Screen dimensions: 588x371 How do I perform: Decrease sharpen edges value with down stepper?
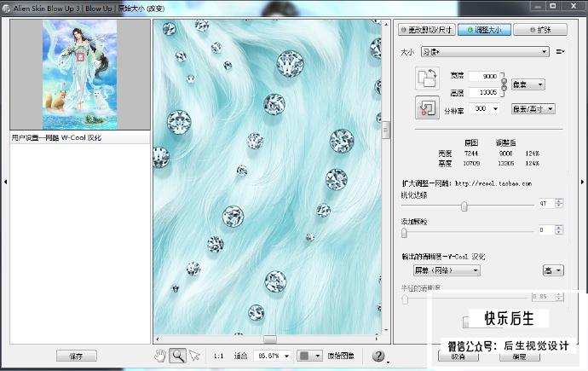(559, 206)
